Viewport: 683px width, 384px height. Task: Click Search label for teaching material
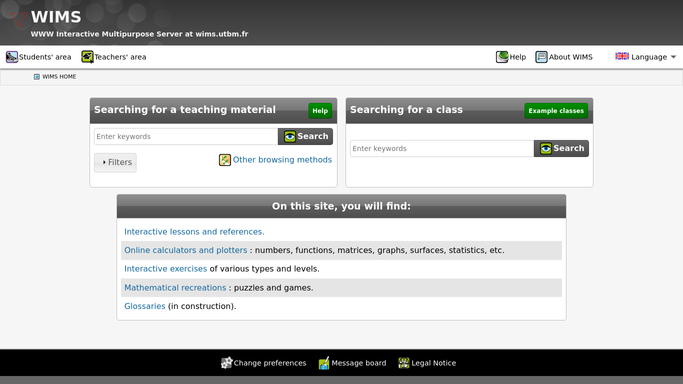[313, 136]
